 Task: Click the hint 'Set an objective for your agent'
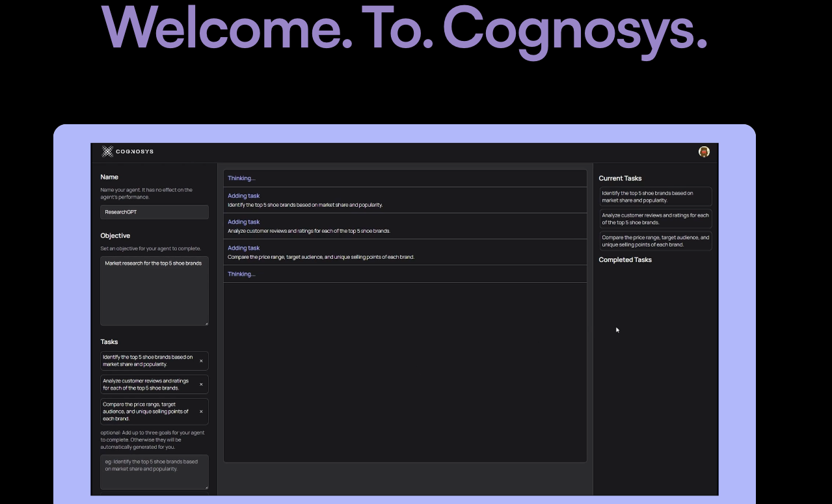[x=150, y=248]
